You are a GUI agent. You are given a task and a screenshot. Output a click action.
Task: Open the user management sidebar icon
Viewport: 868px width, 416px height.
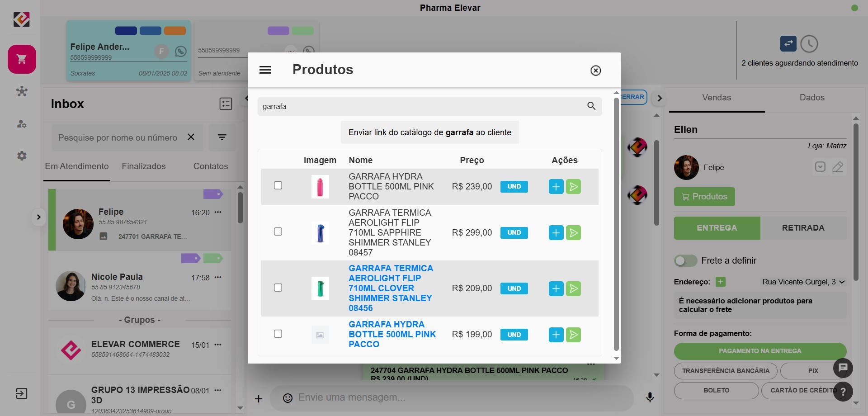(x=22, y=124)
